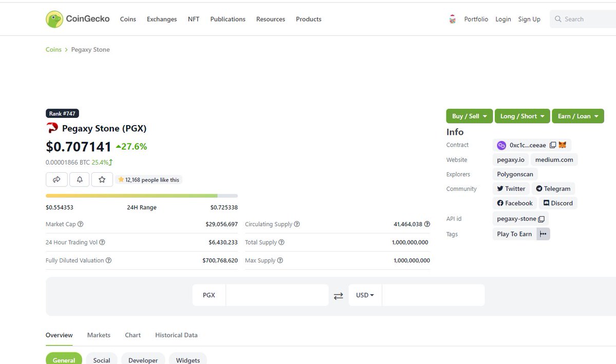Viewport: 616px width, 364px height.
Task: Copy the contract address icon
Action: click(553, 145)
